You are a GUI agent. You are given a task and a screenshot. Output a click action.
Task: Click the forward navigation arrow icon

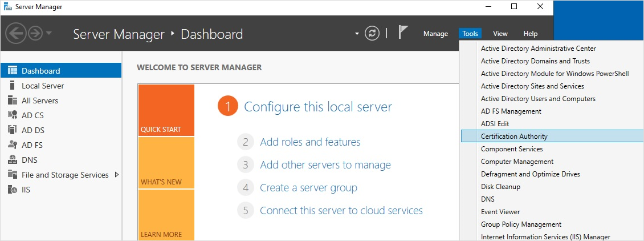35,33
